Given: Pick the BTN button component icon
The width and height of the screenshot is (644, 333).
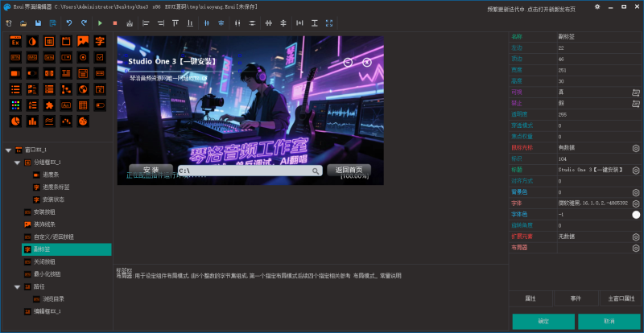Looking at the screenshot, I should (15, 57).
